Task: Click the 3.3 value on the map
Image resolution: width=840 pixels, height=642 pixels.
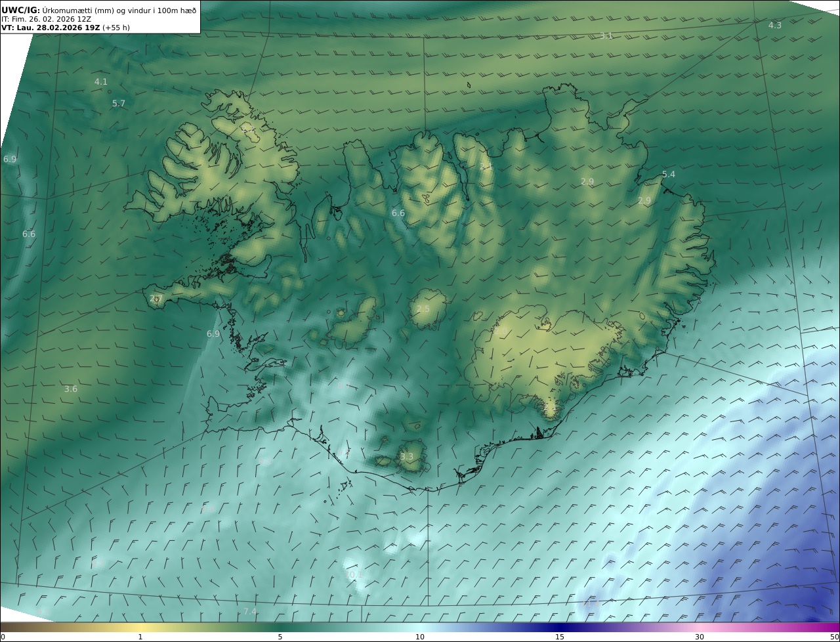Action: tap(407, 457)
